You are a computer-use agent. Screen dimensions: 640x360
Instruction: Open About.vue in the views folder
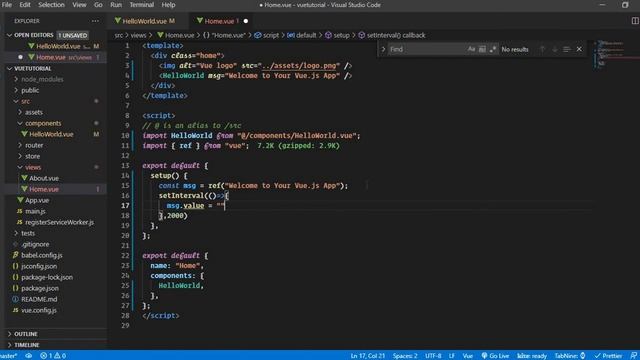[x=44, y=178]
